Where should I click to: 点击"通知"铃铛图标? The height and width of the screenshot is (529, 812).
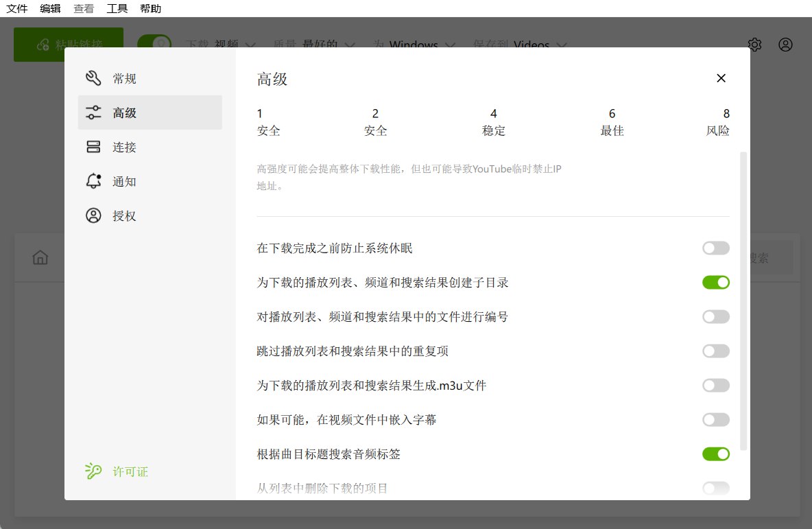[93, 181]
